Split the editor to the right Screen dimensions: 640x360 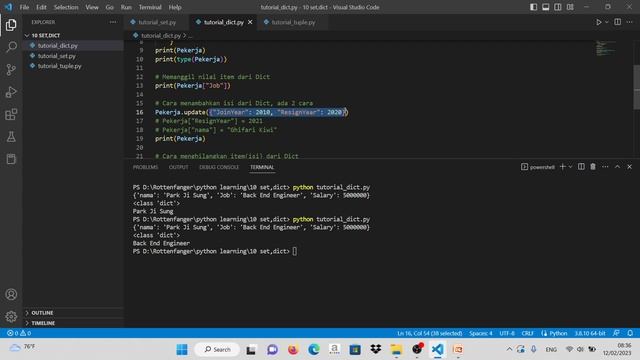(618, 22)
